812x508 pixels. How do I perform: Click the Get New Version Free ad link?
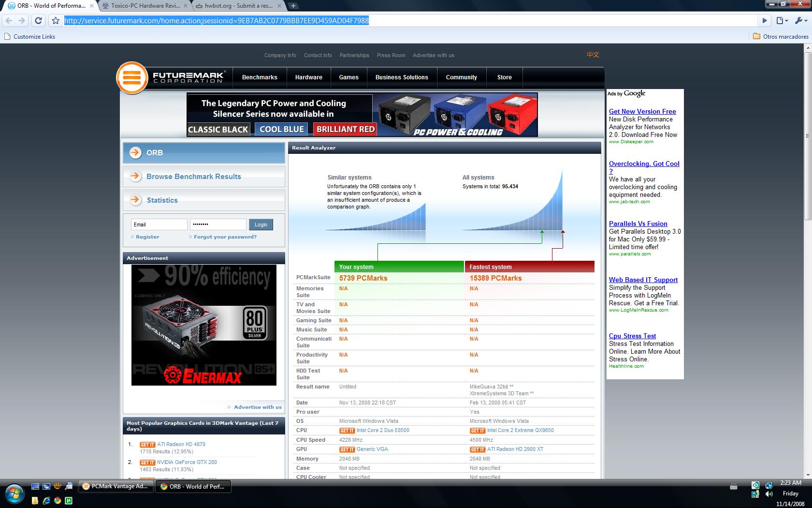(x=642, y=111)
